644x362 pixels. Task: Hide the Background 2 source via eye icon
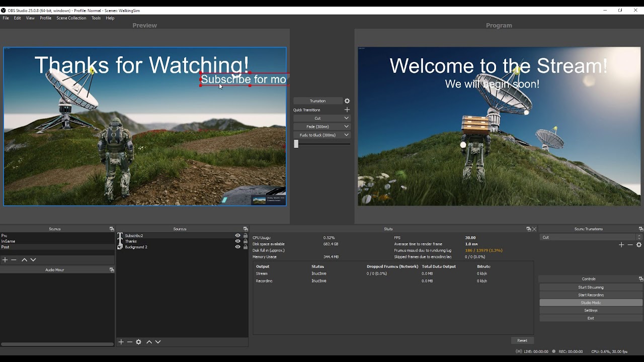[x=238, y=247]
